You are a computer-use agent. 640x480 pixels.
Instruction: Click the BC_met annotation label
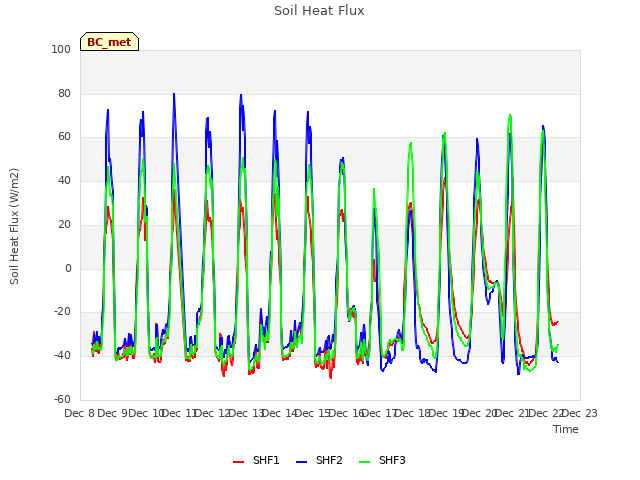tap(109, 42)
